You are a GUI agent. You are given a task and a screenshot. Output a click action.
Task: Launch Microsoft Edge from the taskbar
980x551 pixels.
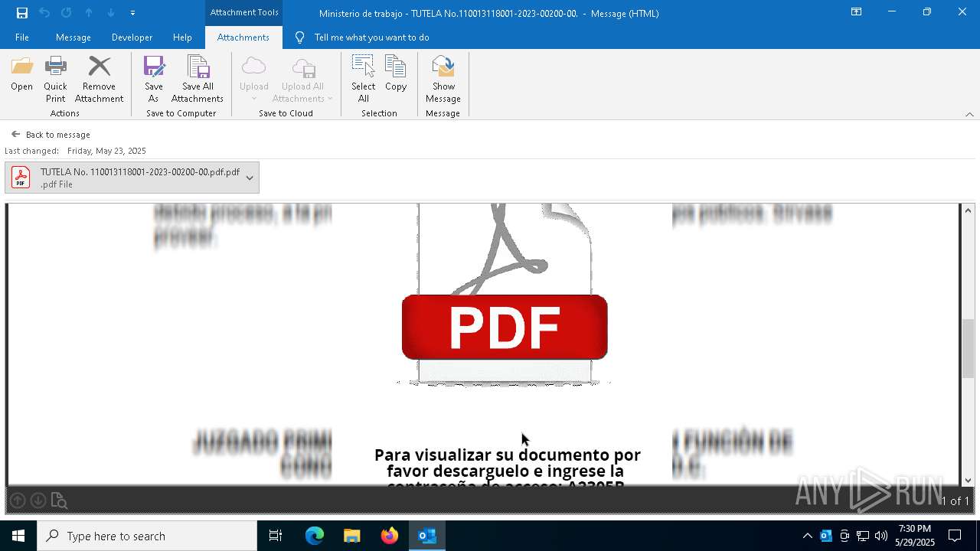pyautogui.click(x=315, y=536)
